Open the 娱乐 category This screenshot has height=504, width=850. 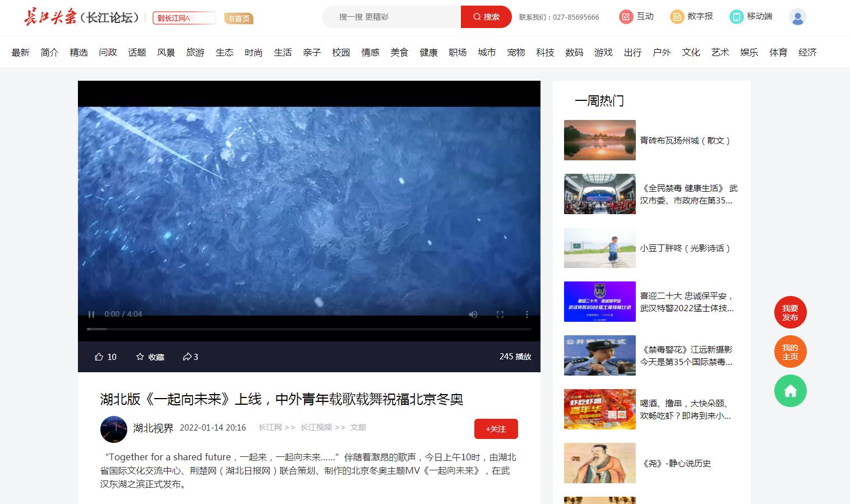pyautogui.click(x=749, y=52)
